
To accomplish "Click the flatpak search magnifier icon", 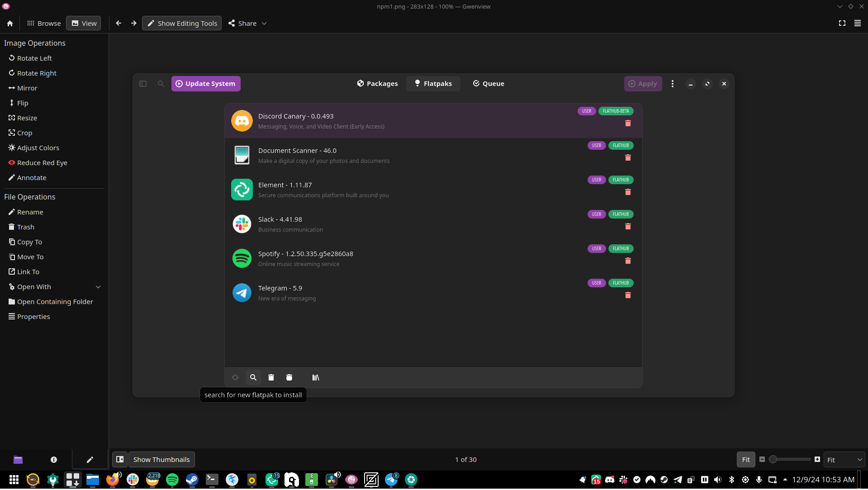I will pyautogui.click(x=253, y=378).
